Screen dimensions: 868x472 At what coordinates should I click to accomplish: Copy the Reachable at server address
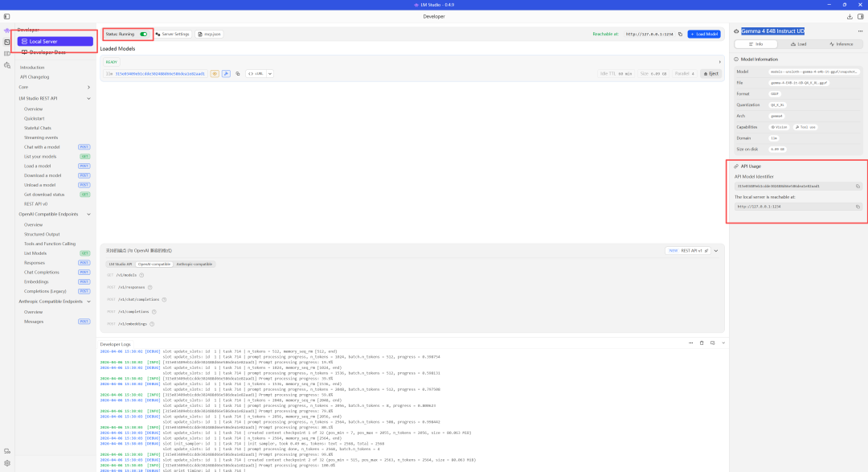tap(681, 35)
